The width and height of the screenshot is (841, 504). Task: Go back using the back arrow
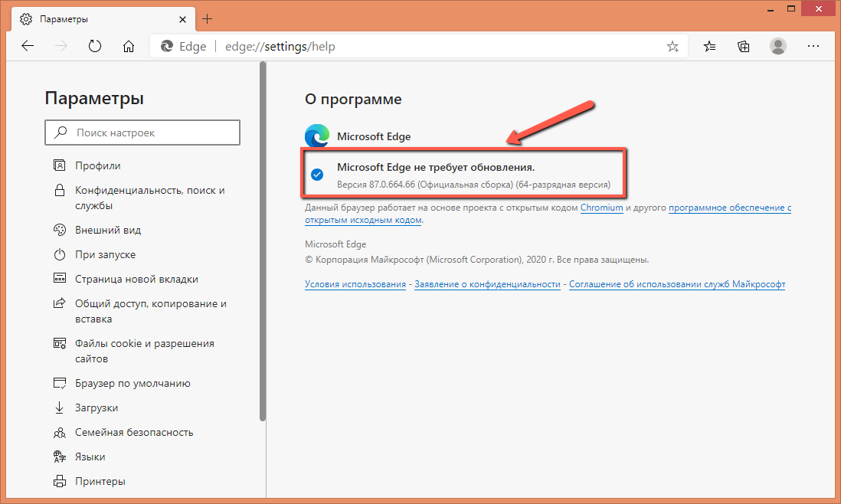click(x=28, y=47)
